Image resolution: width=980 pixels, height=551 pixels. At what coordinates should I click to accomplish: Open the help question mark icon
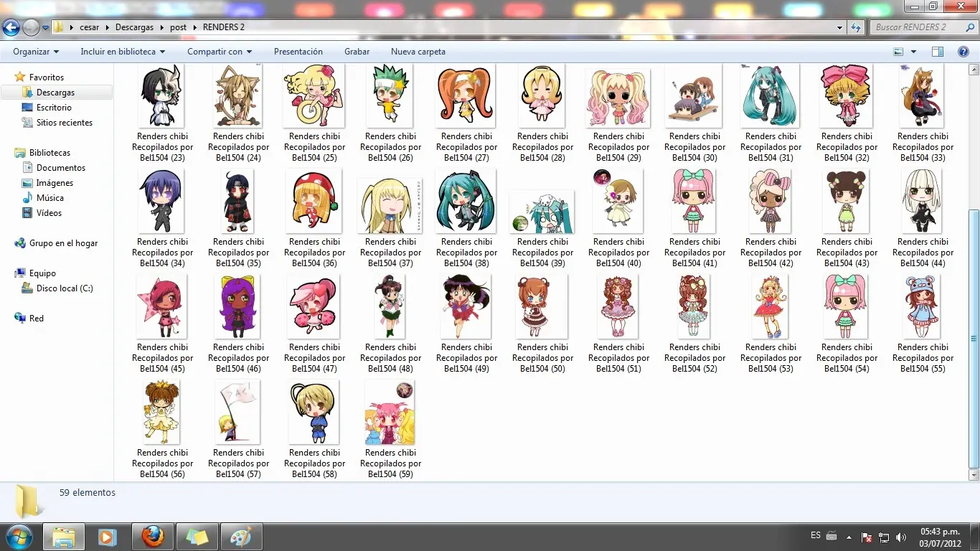coord(963,52)
